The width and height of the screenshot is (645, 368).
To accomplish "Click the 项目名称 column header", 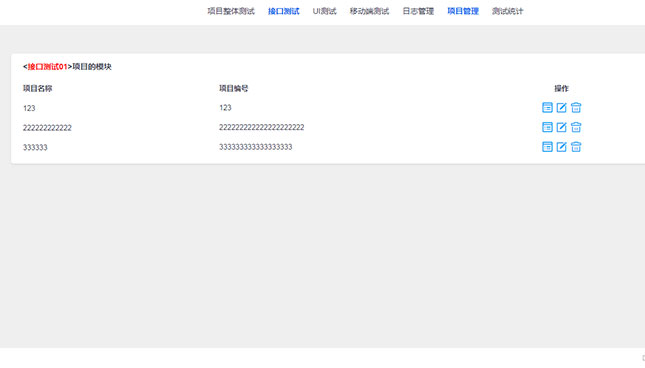I will tap(37, 88).
